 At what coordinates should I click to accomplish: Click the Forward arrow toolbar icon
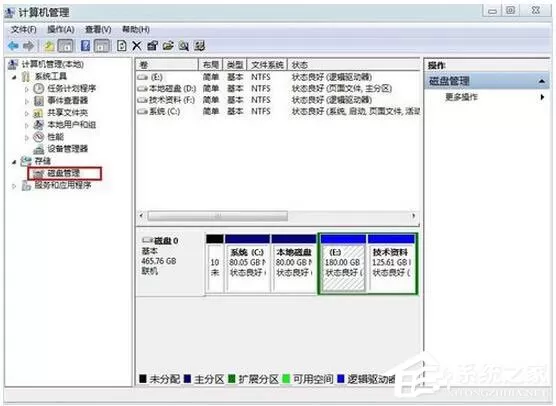coord(28,46)
